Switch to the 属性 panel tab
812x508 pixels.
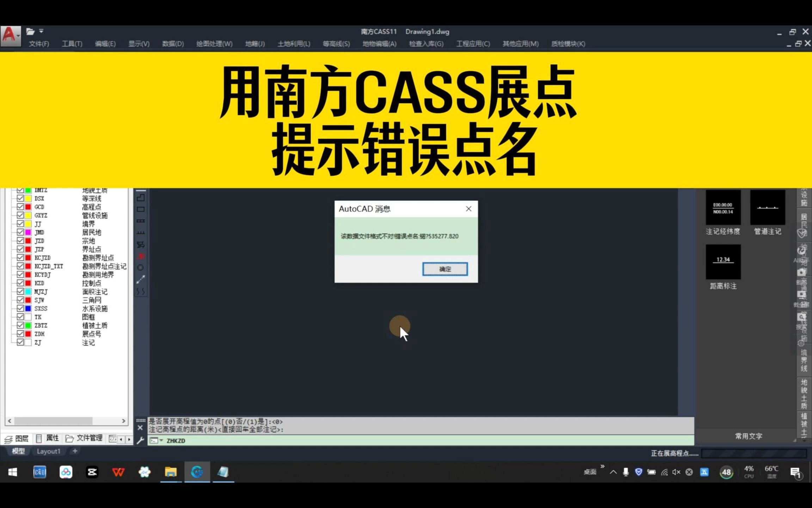point(48,438)
